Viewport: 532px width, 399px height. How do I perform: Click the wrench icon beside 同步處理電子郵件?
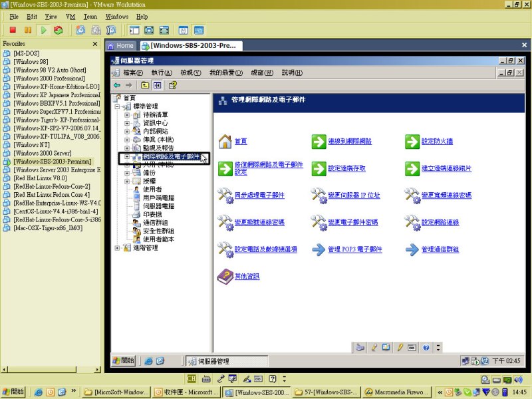225,196
